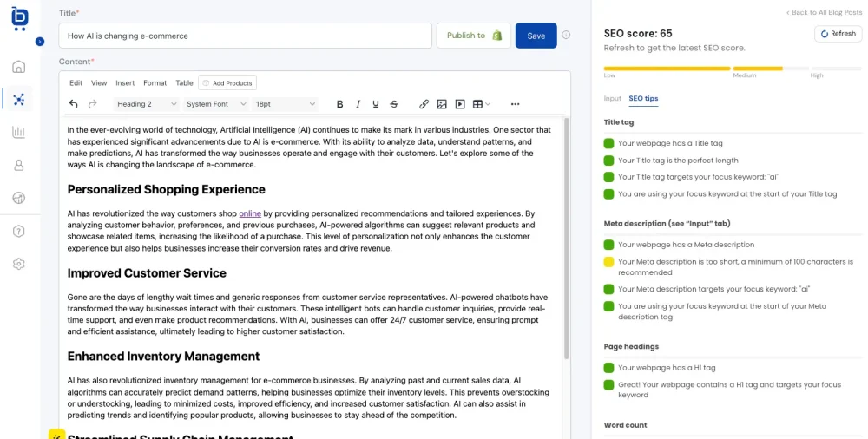
Task: Click the Undo arrow icon
Action: click(x=74, y=104)
